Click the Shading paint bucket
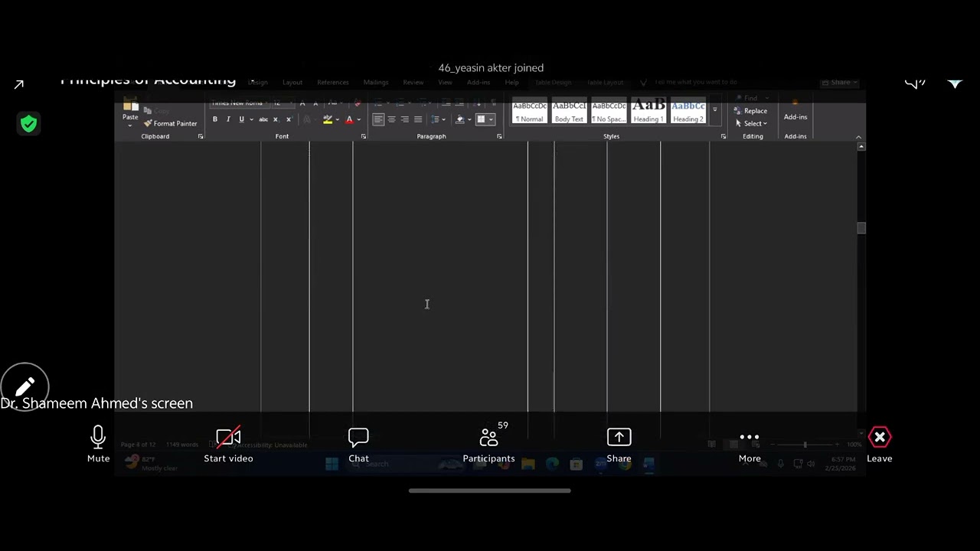980x551 pixels. point(460,119)
